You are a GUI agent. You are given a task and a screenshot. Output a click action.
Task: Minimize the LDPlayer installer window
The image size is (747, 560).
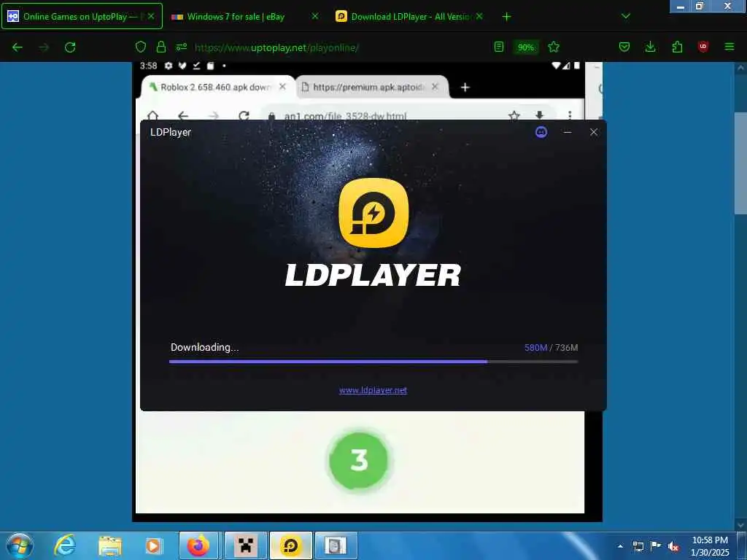click(568, 132)
